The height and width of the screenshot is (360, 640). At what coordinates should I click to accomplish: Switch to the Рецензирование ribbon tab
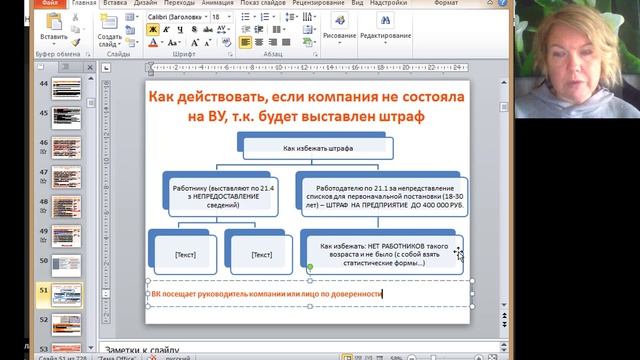318,3
